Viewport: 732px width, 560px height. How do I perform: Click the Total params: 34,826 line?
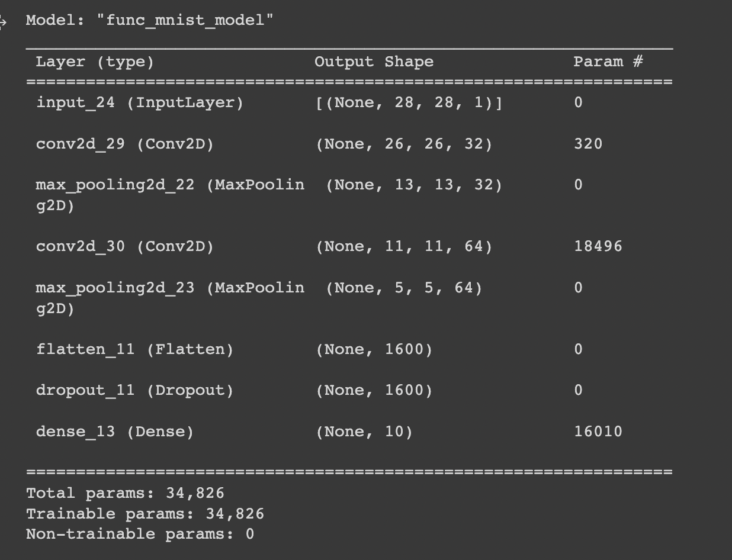coord(126,493)
